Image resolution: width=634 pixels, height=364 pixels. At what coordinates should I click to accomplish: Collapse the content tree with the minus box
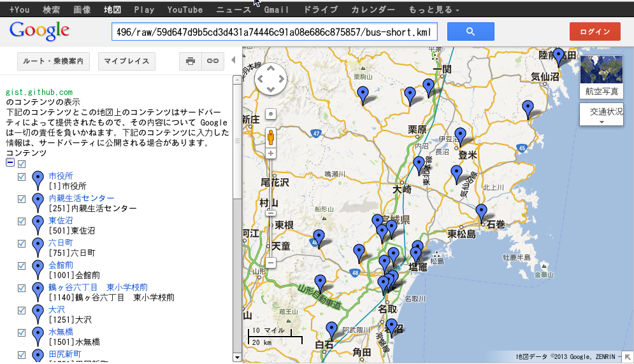pos(10,162)
